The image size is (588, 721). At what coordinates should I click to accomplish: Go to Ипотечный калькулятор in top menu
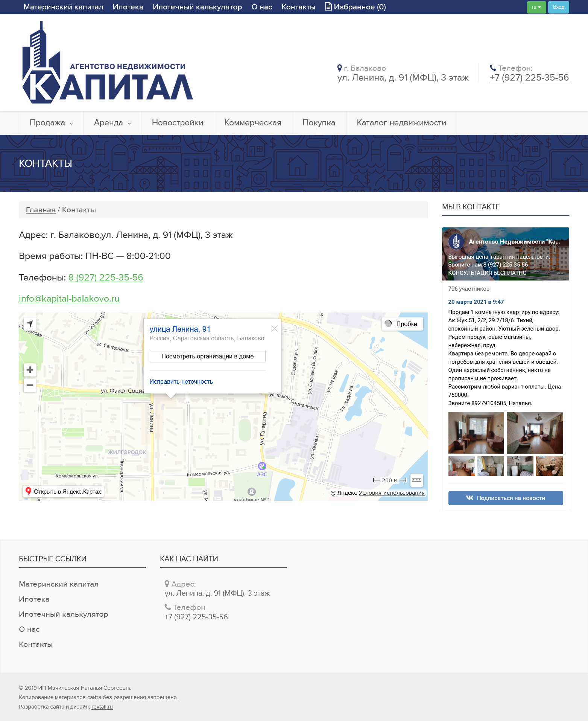click(197, 7)
